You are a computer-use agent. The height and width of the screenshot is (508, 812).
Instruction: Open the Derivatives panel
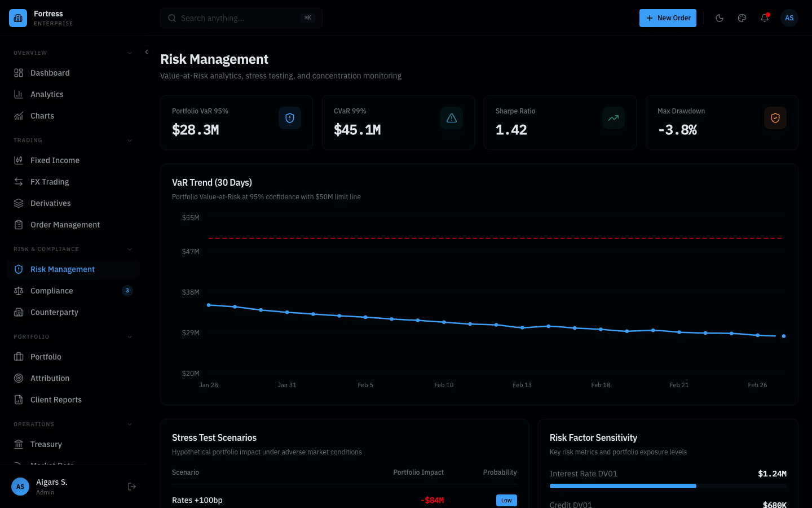tap(51, 203)
